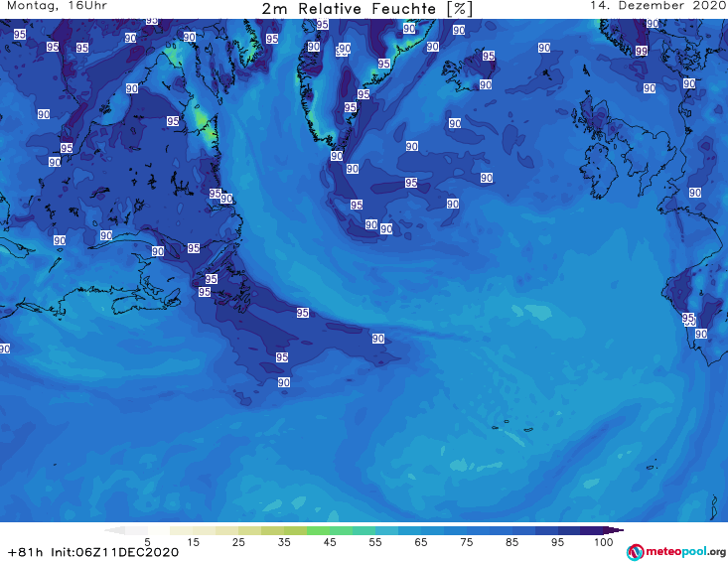Click the colorbar tick label "85"
This screenshot has width=728, height=562.
pyautogui.click(x=512, y=542)
